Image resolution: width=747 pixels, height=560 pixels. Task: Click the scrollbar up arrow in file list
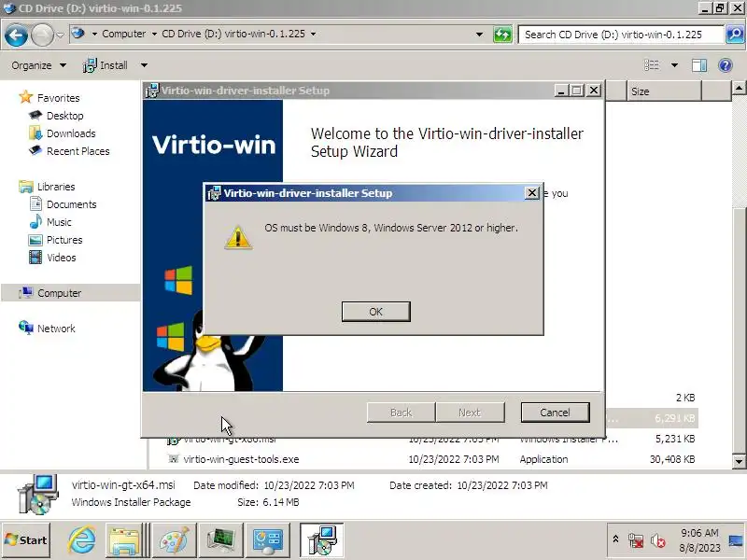(x=739, y=88)
